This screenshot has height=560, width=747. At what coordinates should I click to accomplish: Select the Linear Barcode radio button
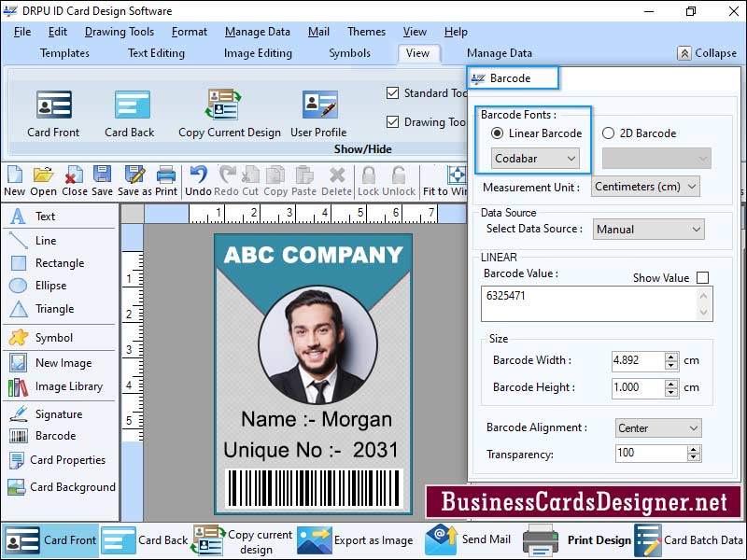tap(500, 133)
